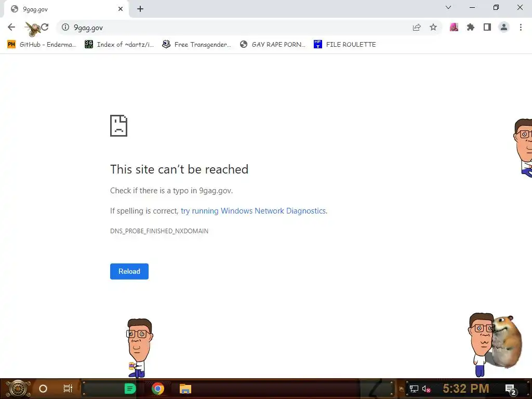Open a new tab with plus button
532x399 pixels.
(x=140, y=9)
